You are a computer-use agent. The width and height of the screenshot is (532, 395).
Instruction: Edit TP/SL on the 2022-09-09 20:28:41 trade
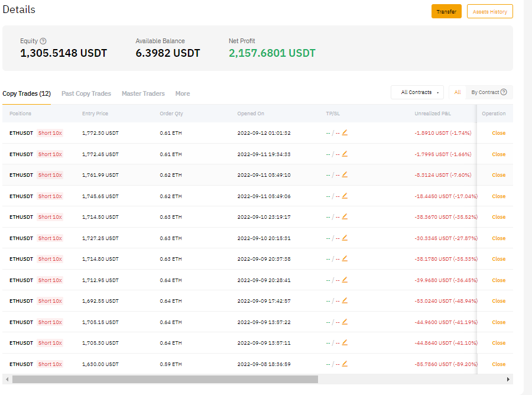(345, 280)
